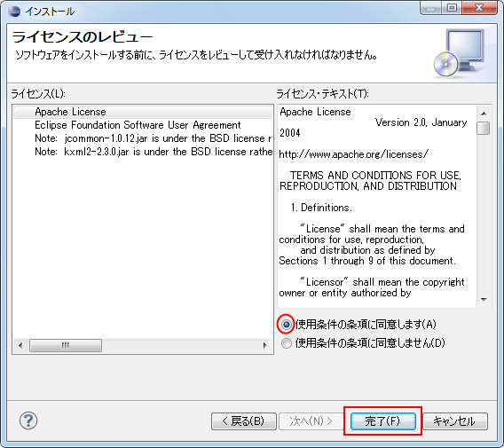Image resolution: width=504 pixels, height=448 pixels.
Task: Click license list scroll left arrow
Action: tap(20, 345)
